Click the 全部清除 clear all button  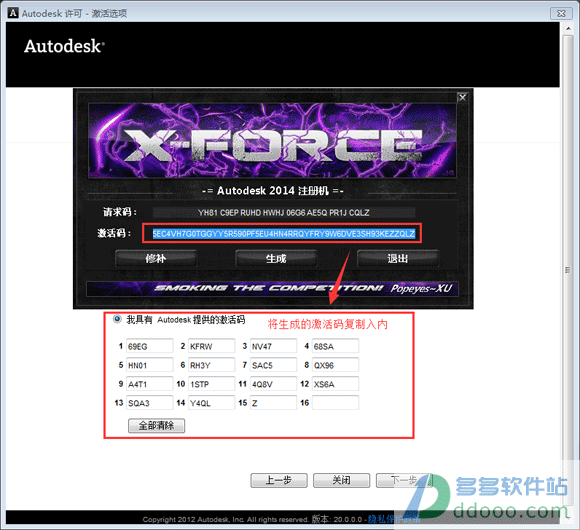[x=156, y=425]
